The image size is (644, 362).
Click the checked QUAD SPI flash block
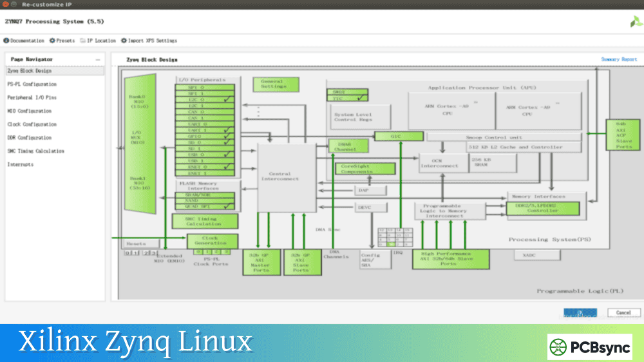[205, 206]
